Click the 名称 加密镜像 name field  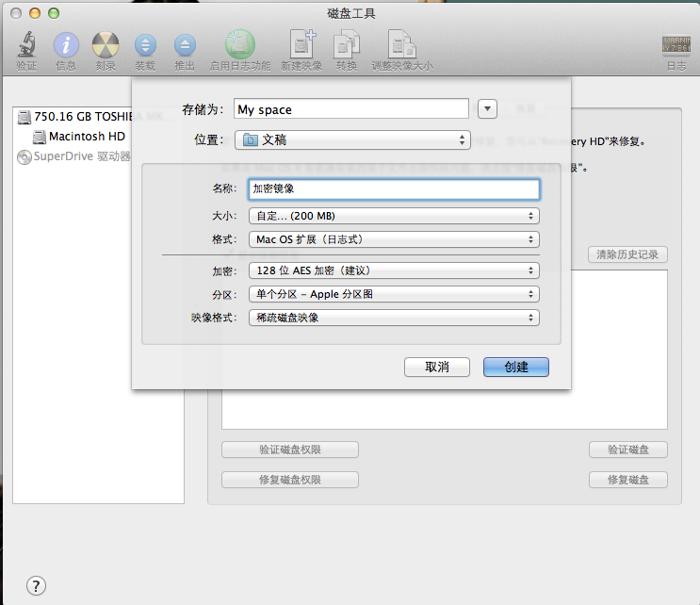pos(394,188)
